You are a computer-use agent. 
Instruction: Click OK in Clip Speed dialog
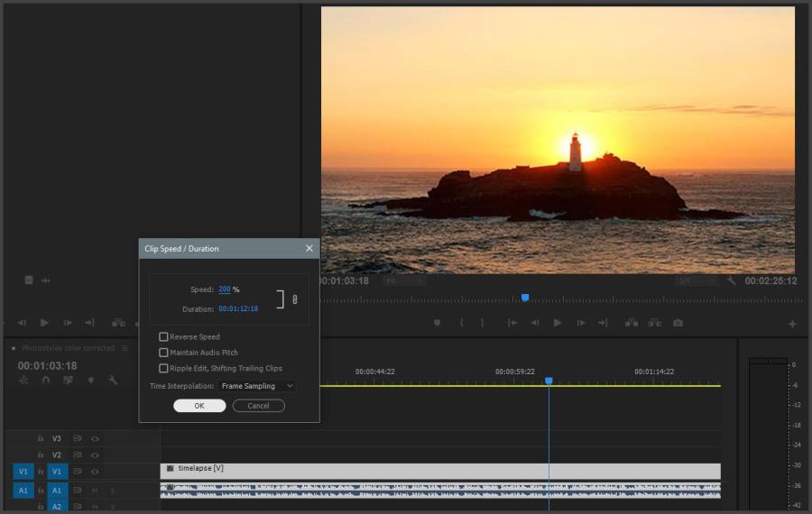pos(199,406)
